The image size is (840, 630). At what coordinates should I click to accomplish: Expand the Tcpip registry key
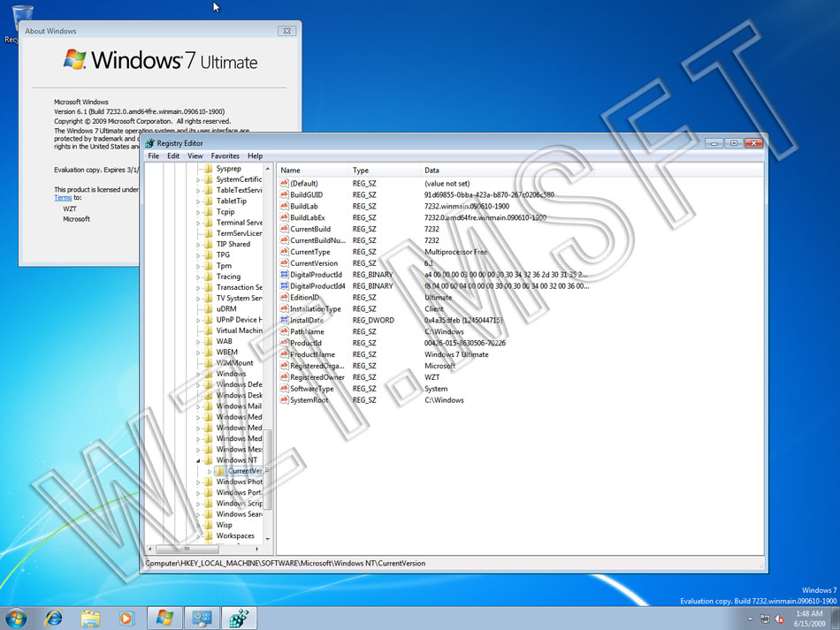tap(198, 211)
